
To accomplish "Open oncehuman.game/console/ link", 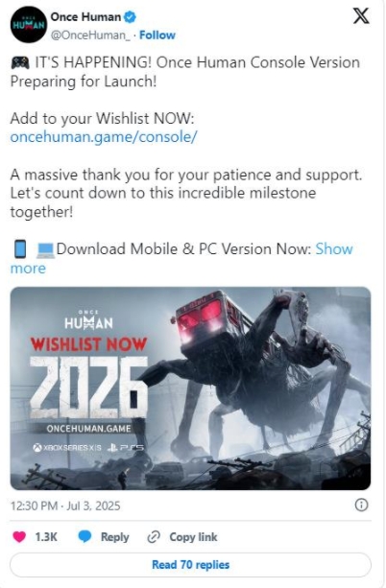I will tap(104, 137).
